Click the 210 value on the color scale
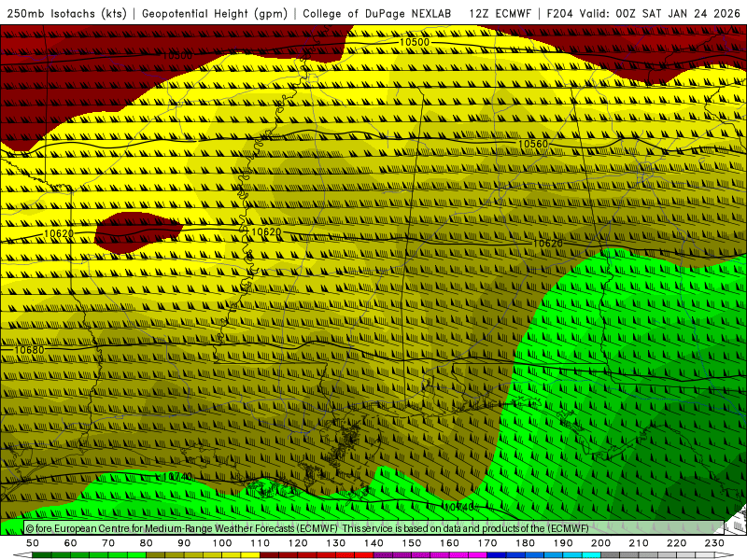 pyautogui.click(x=639, y=543)
